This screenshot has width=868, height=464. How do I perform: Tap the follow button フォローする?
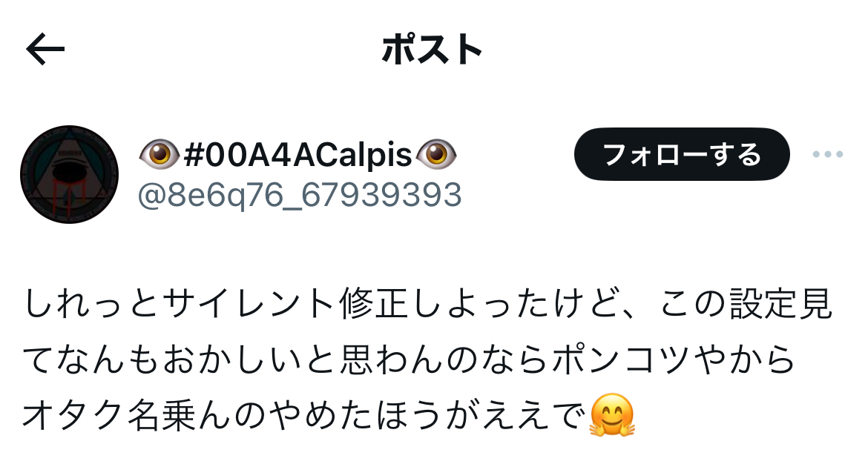(x=682, y=154)
